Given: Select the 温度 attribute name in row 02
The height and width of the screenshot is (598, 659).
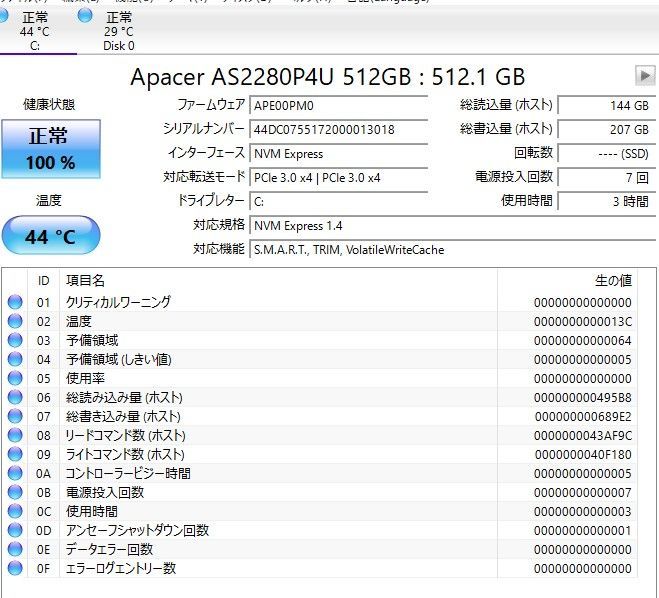Looking at the screenshot, I should point(79,321).
